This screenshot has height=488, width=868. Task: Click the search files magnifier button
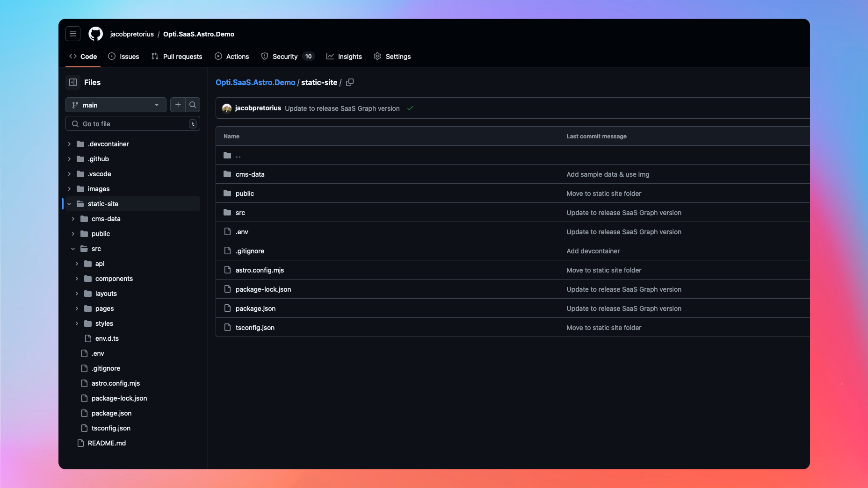point(193,105)
